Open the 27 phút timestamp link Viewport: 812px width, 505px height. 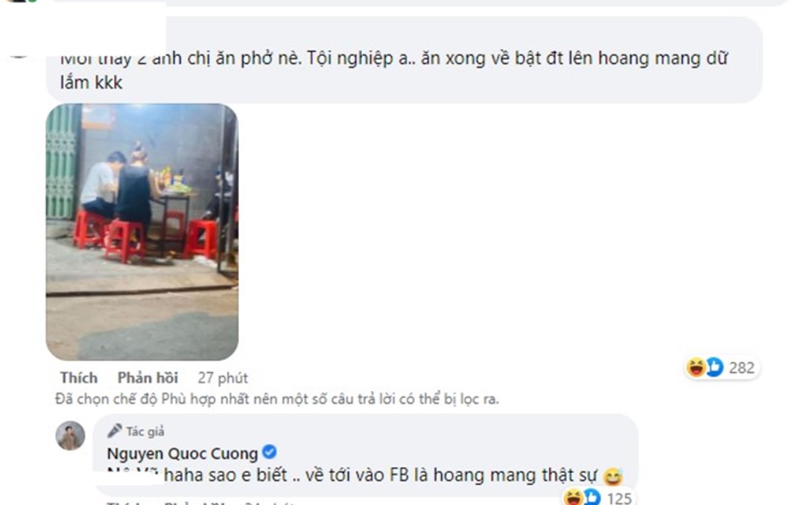pos(223,378)
